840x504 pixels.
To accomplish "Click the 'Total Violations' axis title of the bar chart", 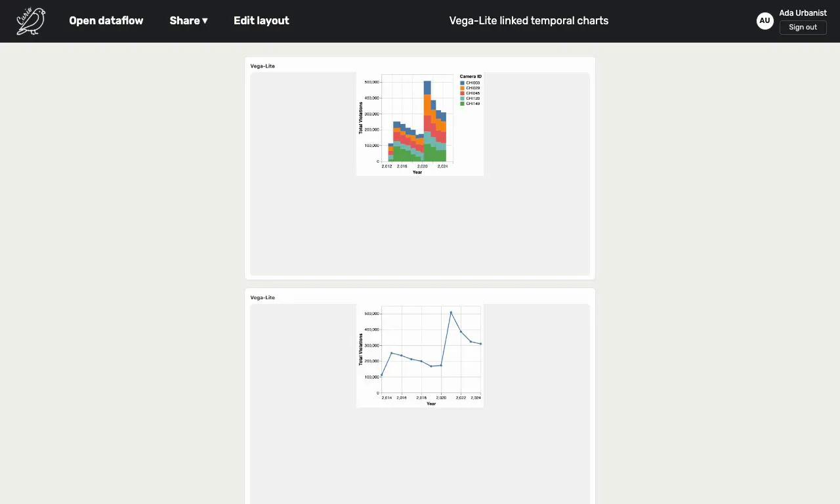I will tap(361, 118).
